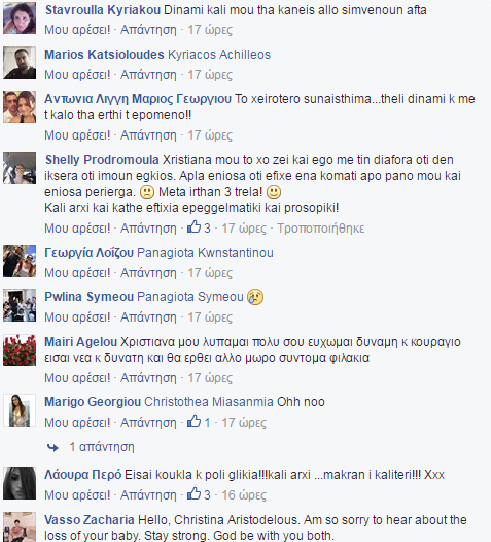The image size is (491, 542).
Task: Open Mairi Agelou's roses profile picture
Action: 19,350
